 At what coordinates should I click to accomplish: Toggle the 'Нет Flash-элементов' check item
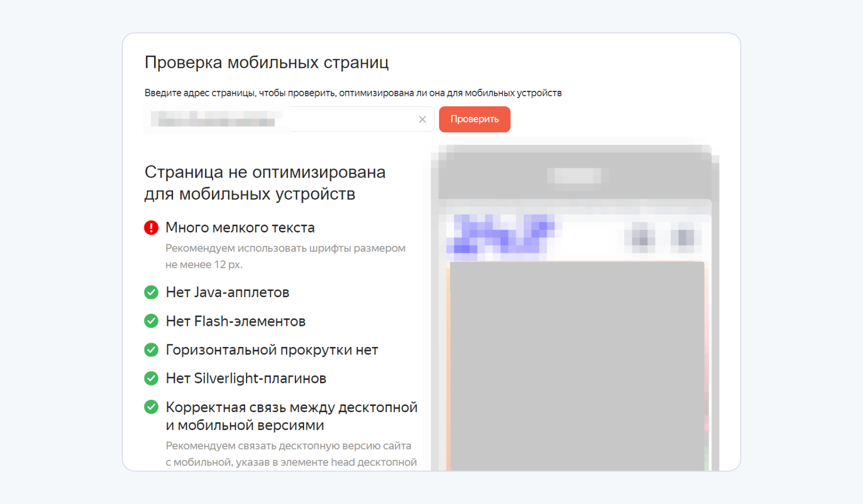(x=235, y=321)
